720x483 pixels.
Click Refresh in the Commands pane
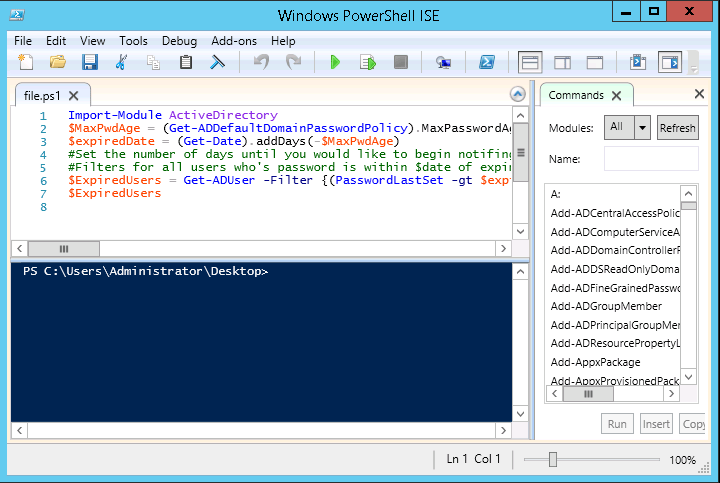[x=677, y=128]
